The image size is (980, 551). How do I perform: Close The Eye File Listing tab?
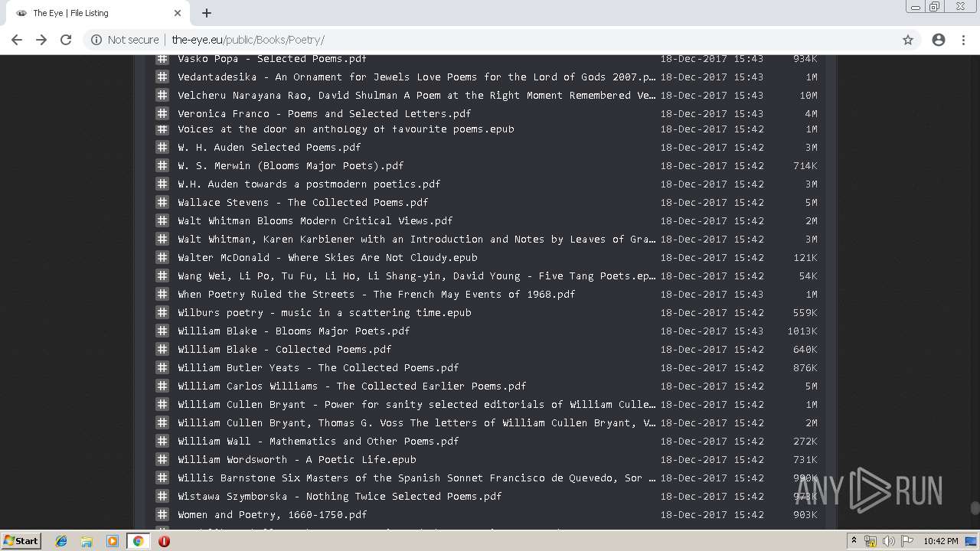(x=178, y=13)
